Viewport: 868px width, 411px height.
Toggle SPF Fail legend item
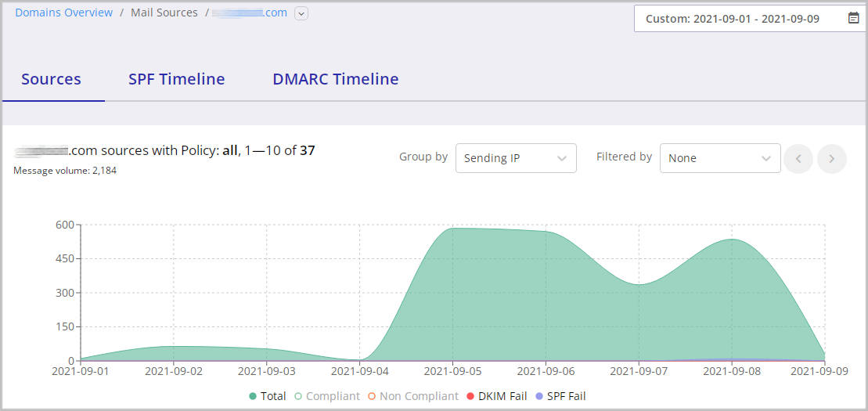(x=560, y=396)
